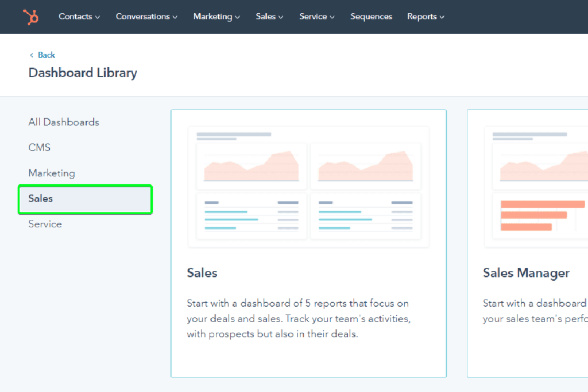This screenshot has width=588, height=392.
Task: Select Service category in sidebar
Action: click(x=45, y=224)
